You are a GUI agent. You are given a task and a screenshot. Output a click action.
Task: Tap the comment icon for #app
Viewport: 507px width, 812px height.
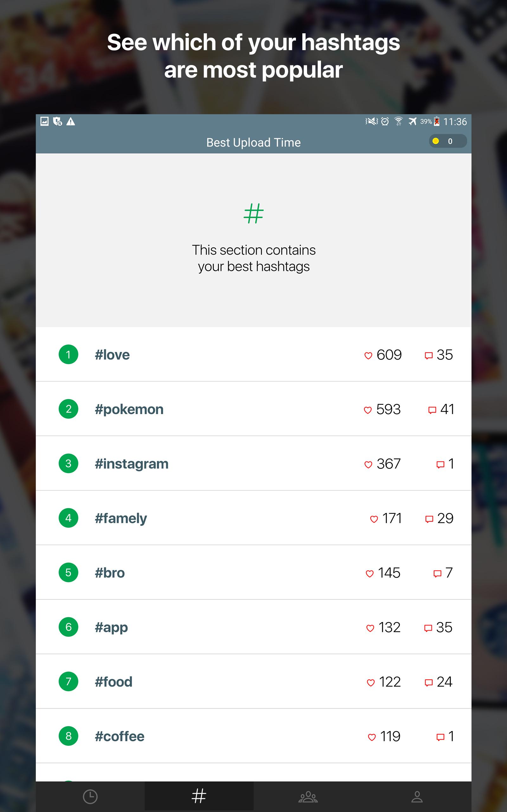click(x=428, y=628)
